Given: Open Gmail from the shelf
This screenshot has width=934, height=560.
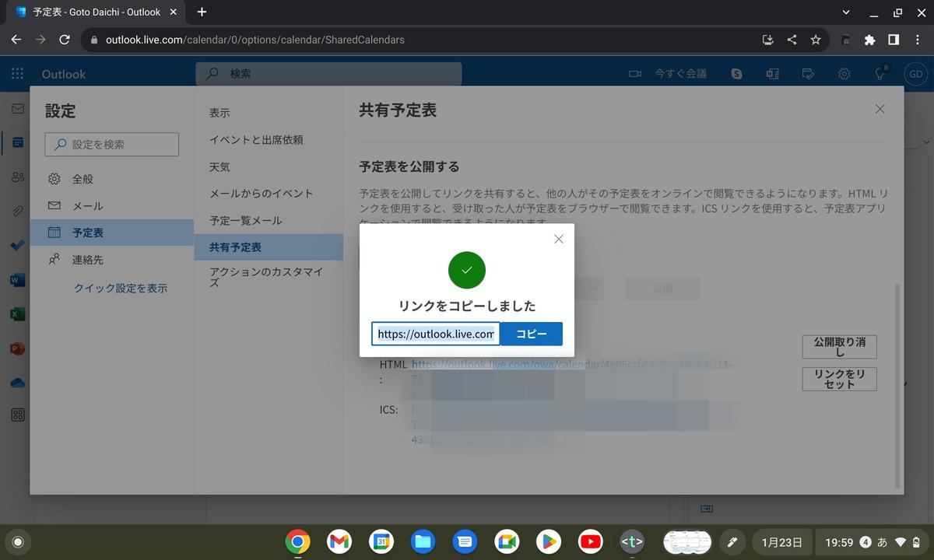Looking at the screenshot, I should tap(339, 541).
